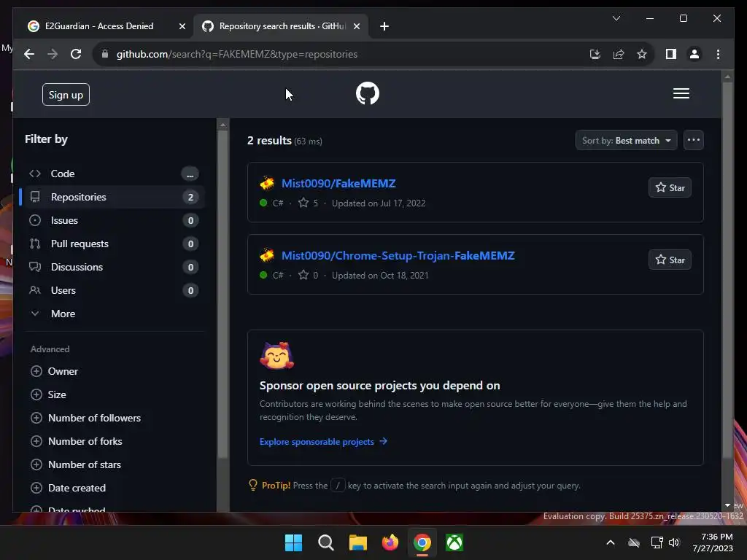The height and width of the screenshot is (560, 747).
Task: Reload the GitHub search page
Action: point(76,54)
